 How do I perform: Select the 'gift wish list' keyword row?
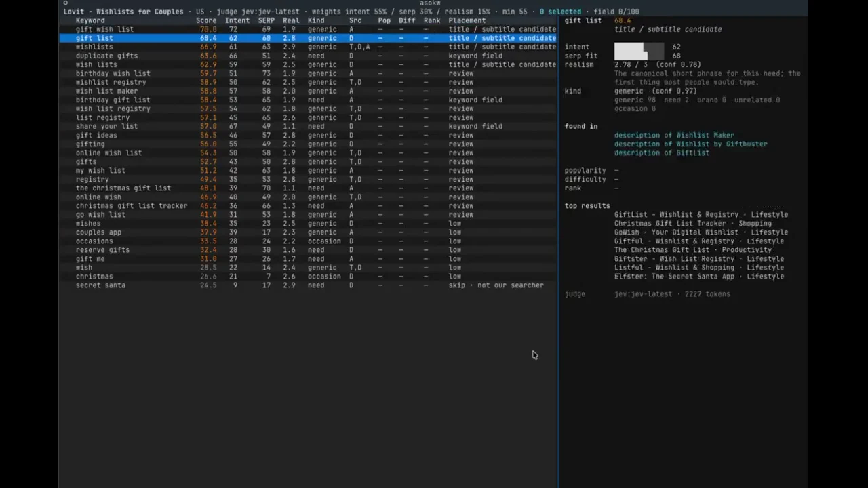coord(308,29)
